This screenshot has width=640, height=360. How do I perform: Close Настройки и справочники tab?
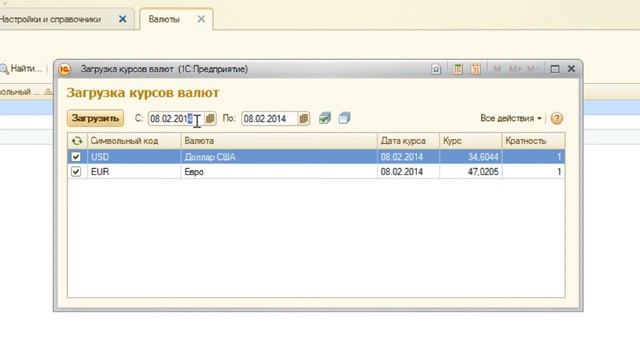pos(122,19)
